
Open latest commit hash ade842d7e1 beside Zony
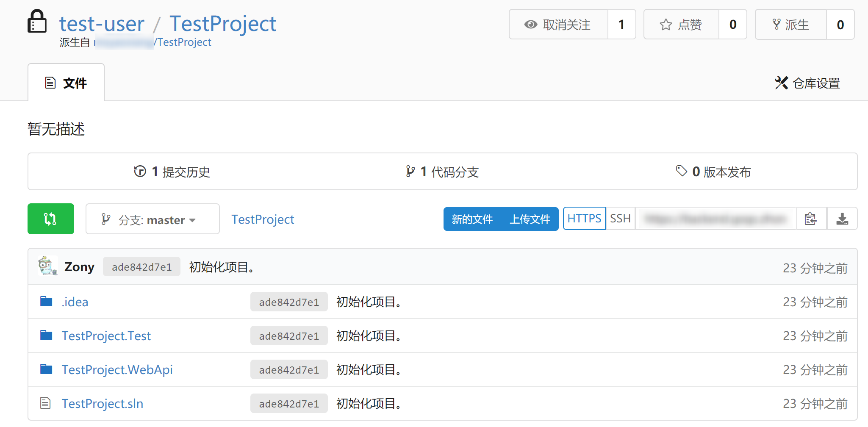[141, 267]
